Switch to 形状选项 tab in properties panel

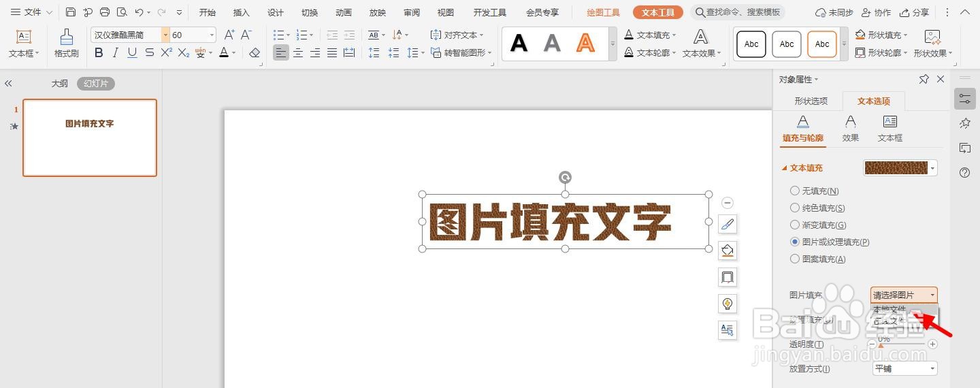pos(811,101)
